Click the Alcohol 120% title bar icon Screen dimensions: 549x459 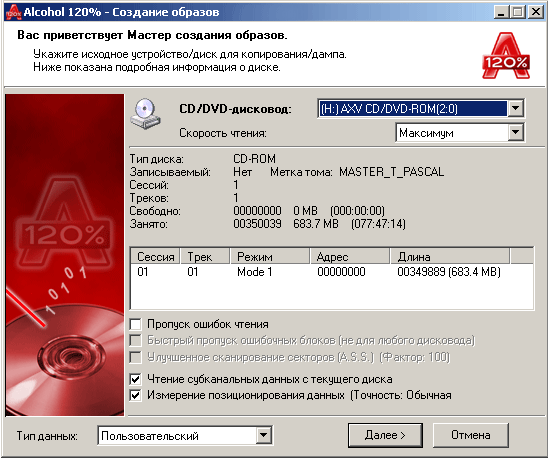(14, 12)
